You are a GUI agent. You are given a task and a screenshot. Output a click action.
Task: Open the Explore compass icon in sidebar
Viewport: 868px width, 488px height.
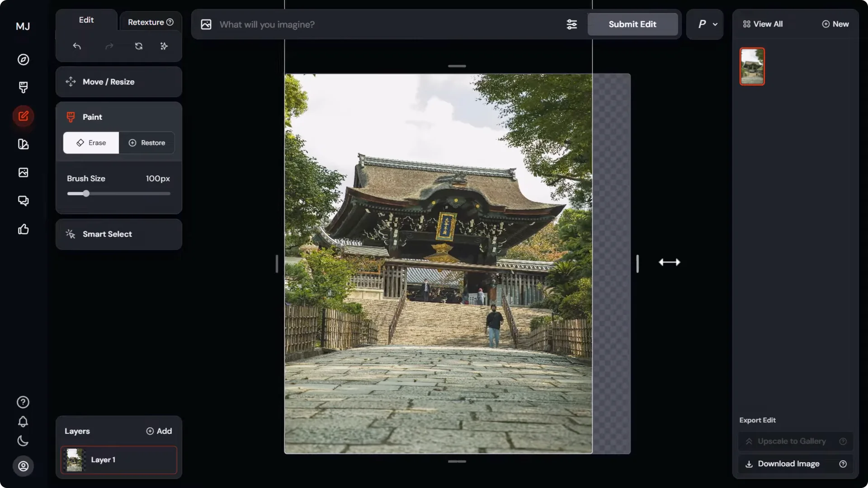click(x=23, y=59)
